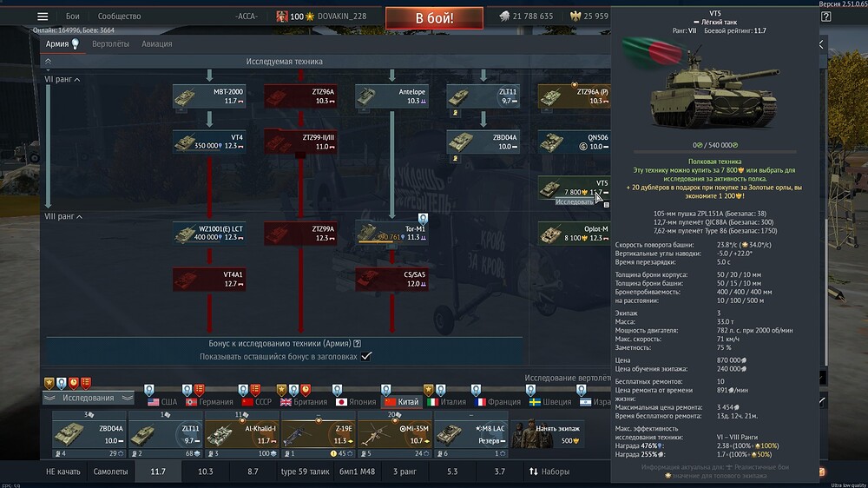
Task: Switch to the Авиация tab
Action: pos(156,43)
